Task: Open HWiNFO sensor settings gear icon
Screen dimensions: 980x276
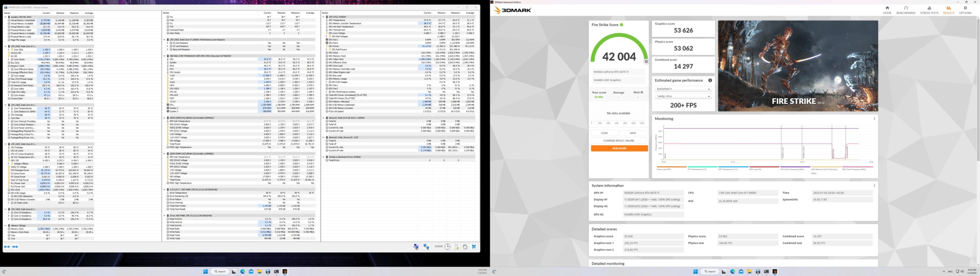Action: [465, 247]
